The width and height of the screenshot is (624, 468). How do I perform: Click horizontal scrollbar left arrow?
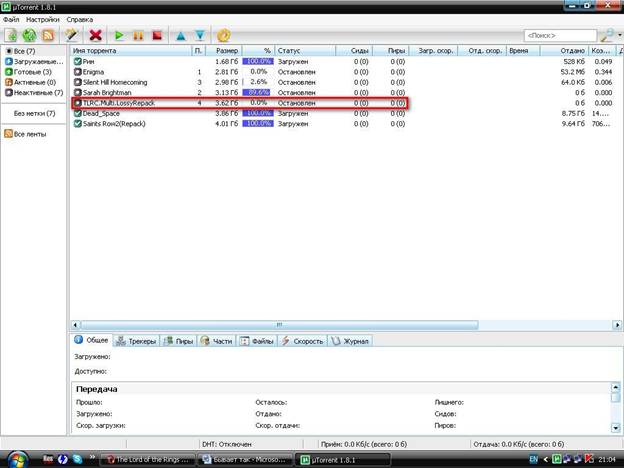(x=75, y=325)
